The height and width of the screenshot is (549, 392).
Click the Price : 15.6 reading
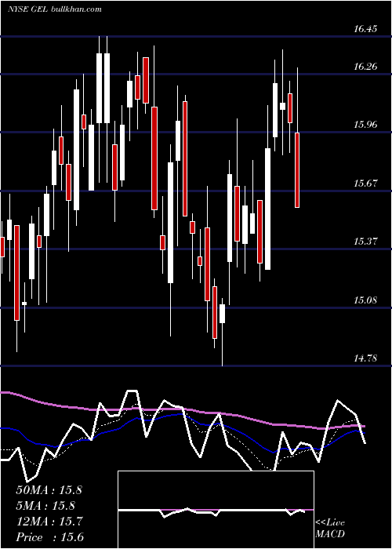(49, 537)
